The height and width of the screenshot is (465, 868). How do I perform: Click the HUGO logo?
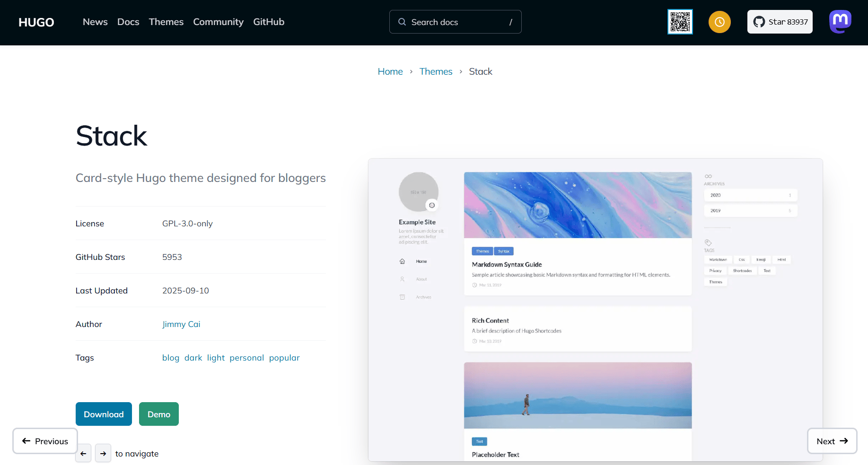[x=36, y=22]
